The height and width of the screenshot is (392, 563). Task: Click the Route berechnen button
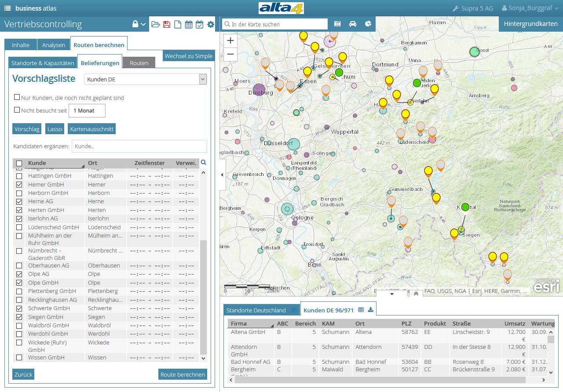[183, 374]
